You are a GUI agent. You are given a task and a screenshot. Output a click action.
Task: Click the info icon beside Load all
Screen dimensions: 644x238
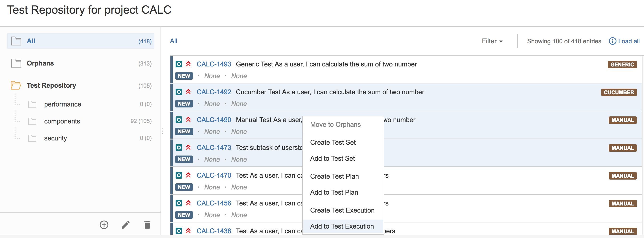click(612, 41)
